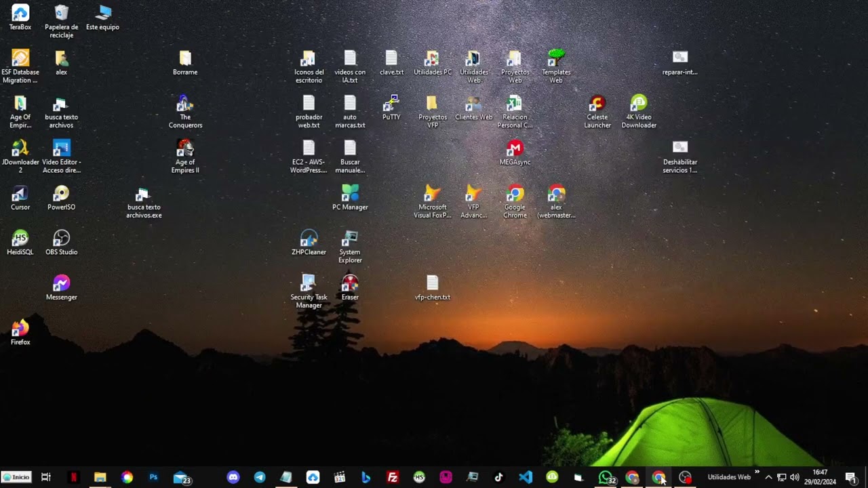Select the EC2 - AWS WordPress file

(x=309, y=157)
